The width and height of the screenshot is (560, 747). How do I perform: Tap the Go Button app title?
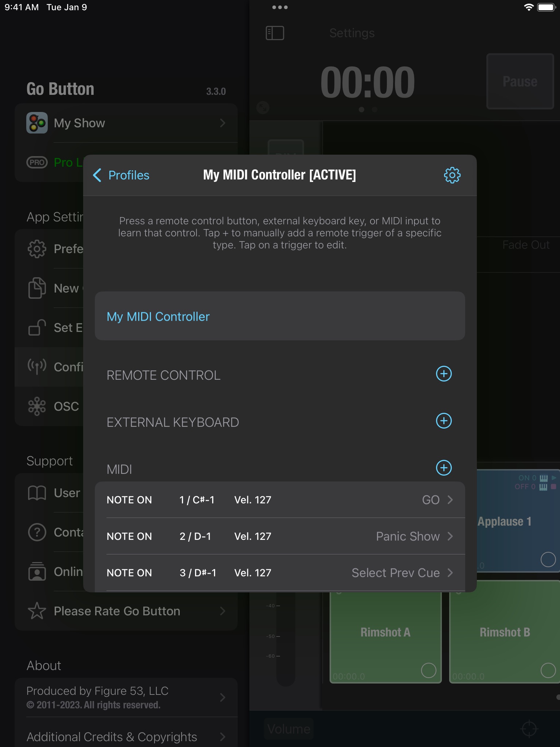coord(61,89)
